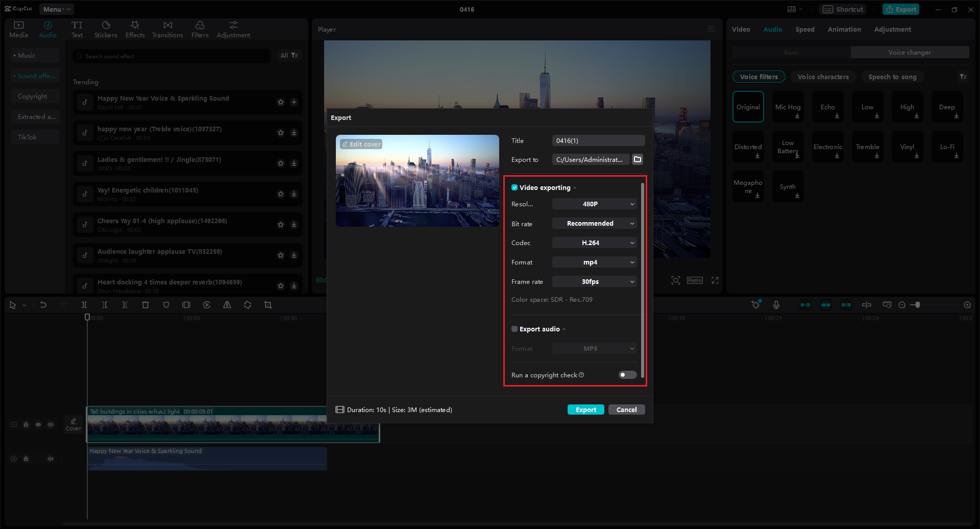Open the Codec dropdown showing H.264
Image resolution: width=980 pixels, height=529 pixels.
point(594,243)
